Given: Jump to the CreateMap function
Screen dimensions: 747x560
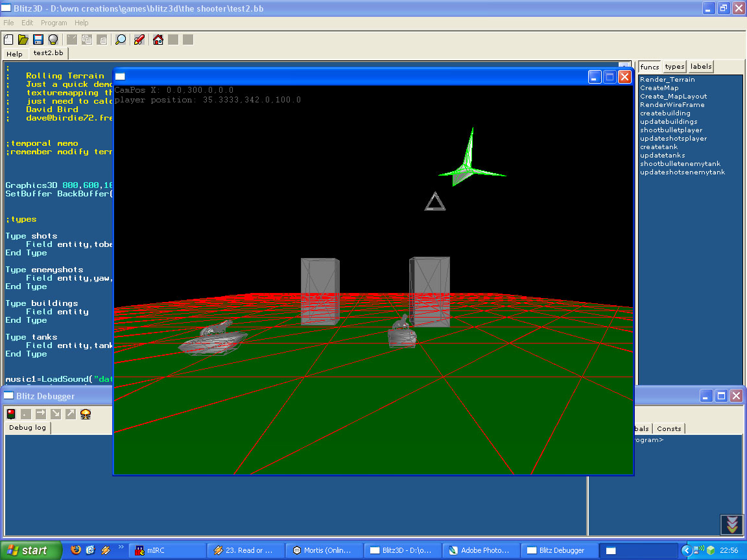Looking at the screenshot, I should 659,87.
